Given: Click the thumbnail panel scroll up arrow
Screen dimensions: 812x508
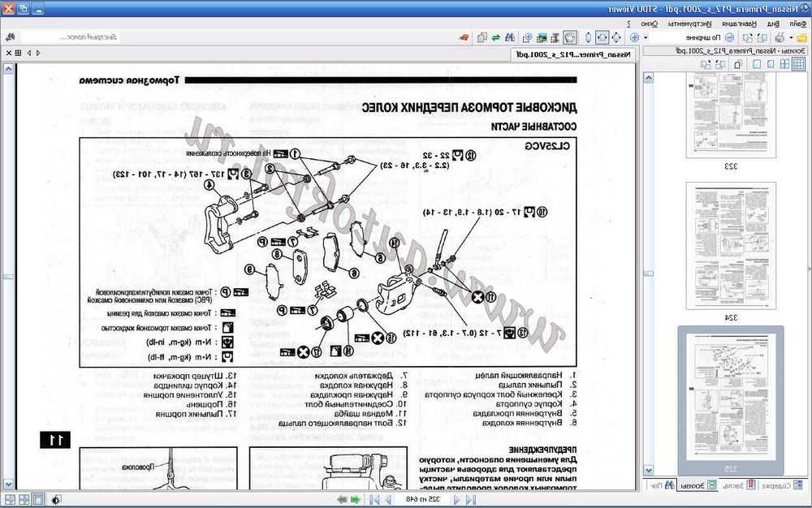Looking at the screenshot, I should tap(648, 78).
